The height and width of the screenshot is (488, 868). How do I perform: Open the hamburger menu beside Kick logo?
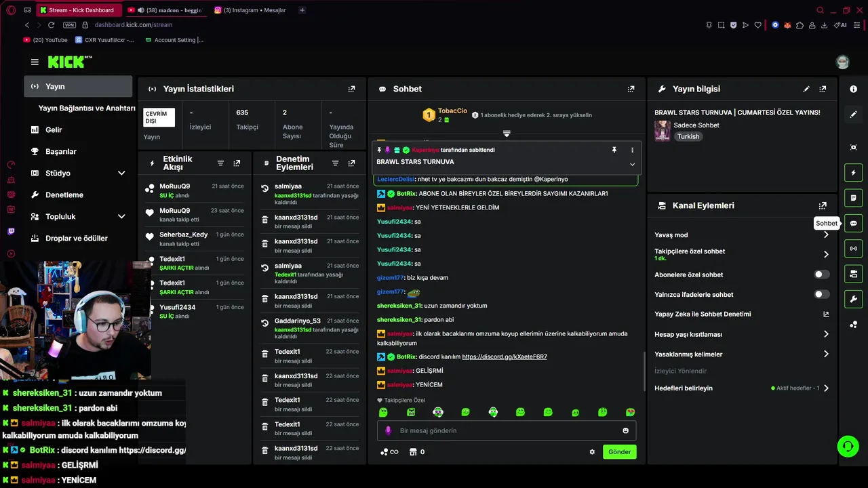click(x=35, y=62)
